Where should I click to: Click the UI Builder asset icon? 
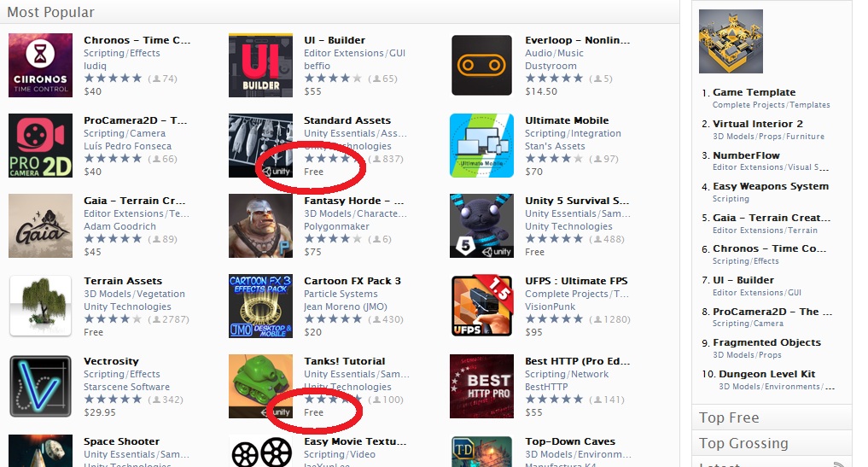click(x=260, y=66)
